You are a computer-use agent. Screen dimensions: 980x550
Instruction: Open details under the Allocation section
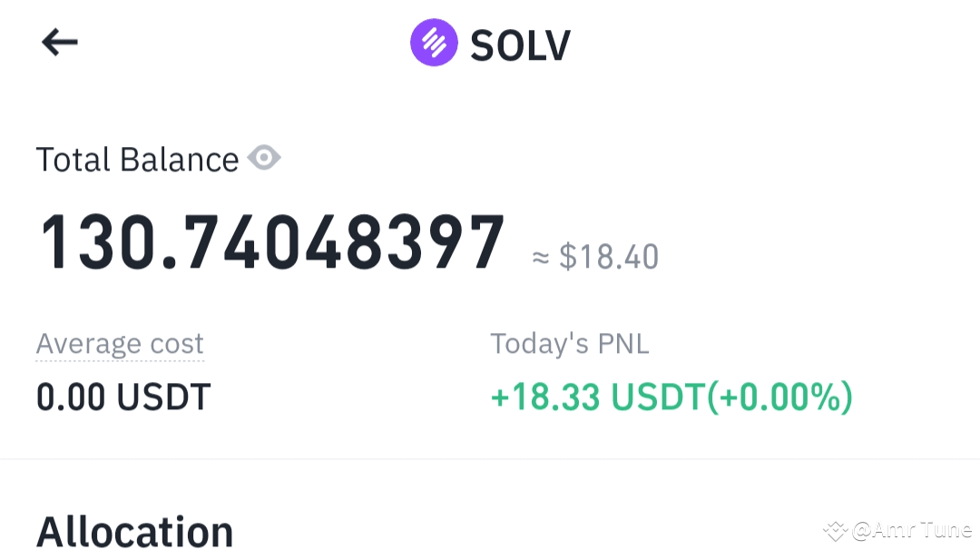click(x=134, y=529)
